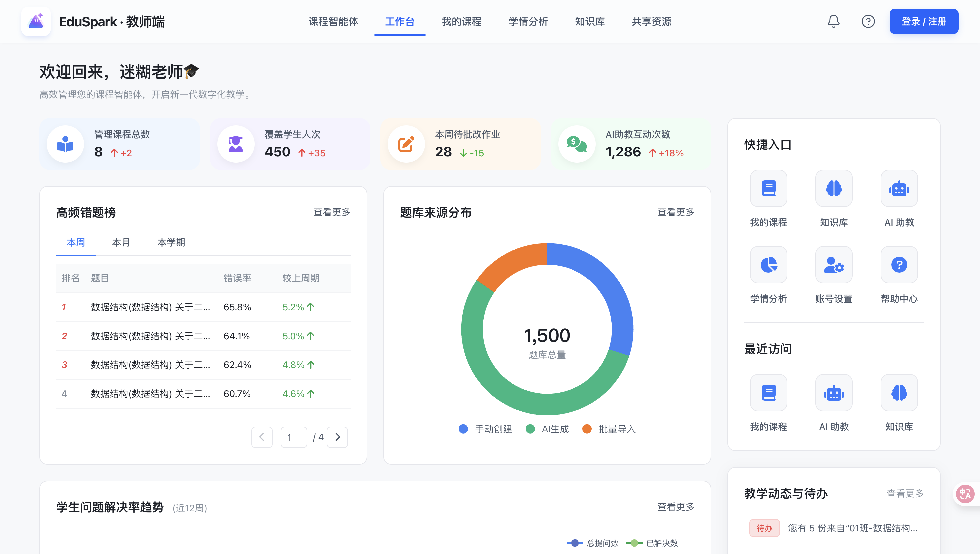Open 知识库 under 最近访问
The width and height of the screenshot is (980, 554).
(899, 392)
